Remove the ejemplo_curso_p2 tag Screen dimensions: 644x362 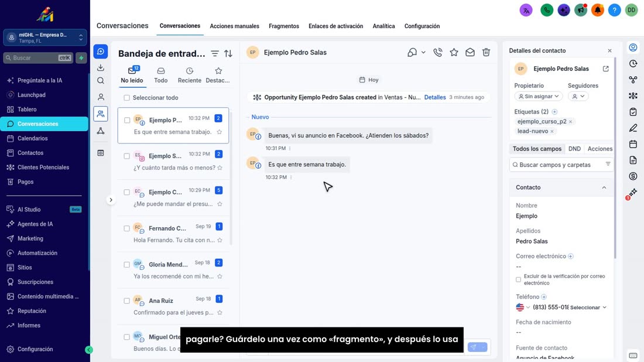(570, 122)
